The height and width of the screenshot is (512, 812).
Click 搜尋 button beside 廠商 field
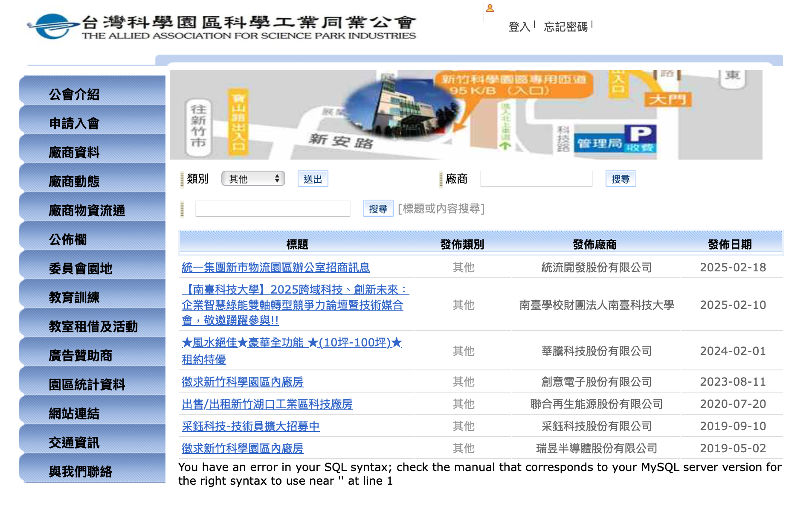(x=621, y=179)
